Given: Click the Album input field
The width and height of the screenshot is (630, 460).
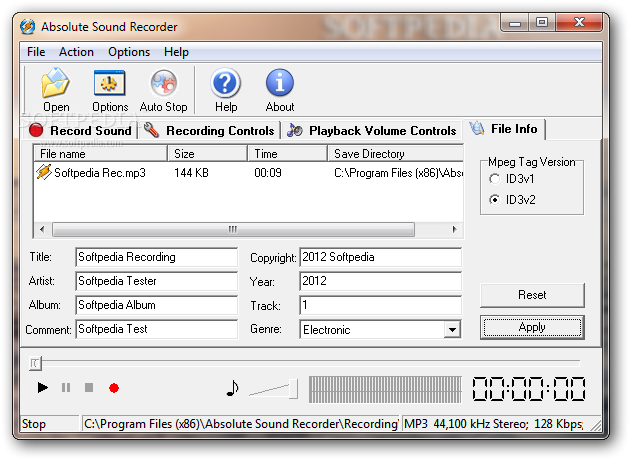Looking at the screenshot, I should coord(156,305).
